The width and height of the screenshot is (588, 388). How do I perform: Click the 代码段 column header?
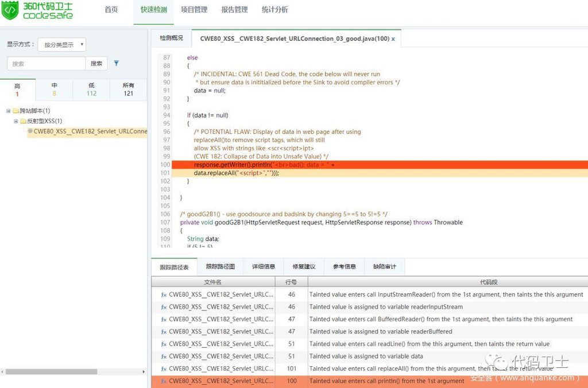click(448, 282)
